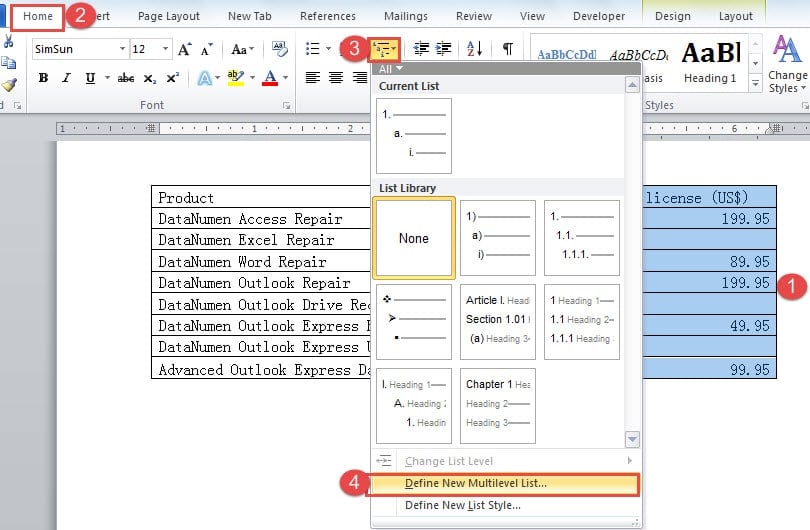This screenshot has height=530, width=810.
Task: Click the Format Painter brush
Action: (x=9, y=85)
